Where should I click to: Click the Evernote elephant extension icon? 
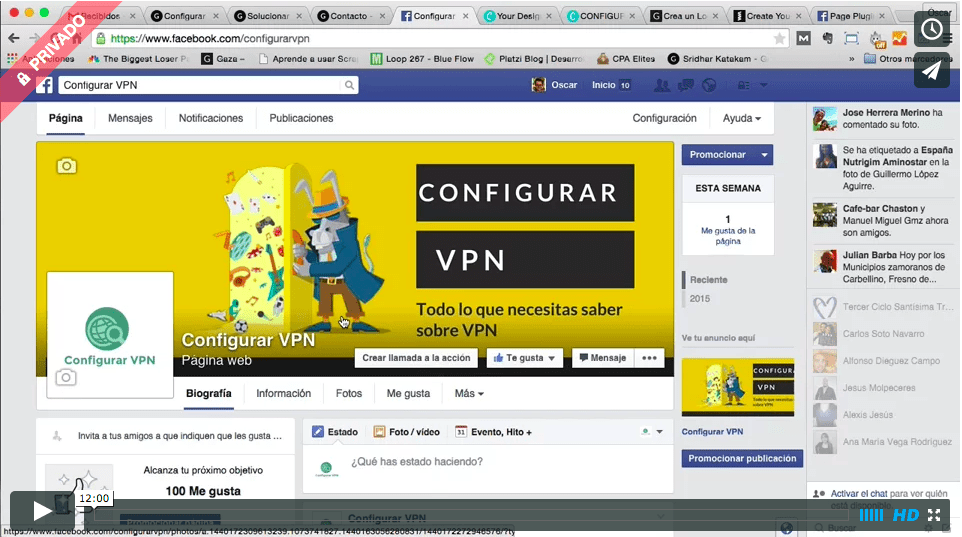(x=828, y=39)
